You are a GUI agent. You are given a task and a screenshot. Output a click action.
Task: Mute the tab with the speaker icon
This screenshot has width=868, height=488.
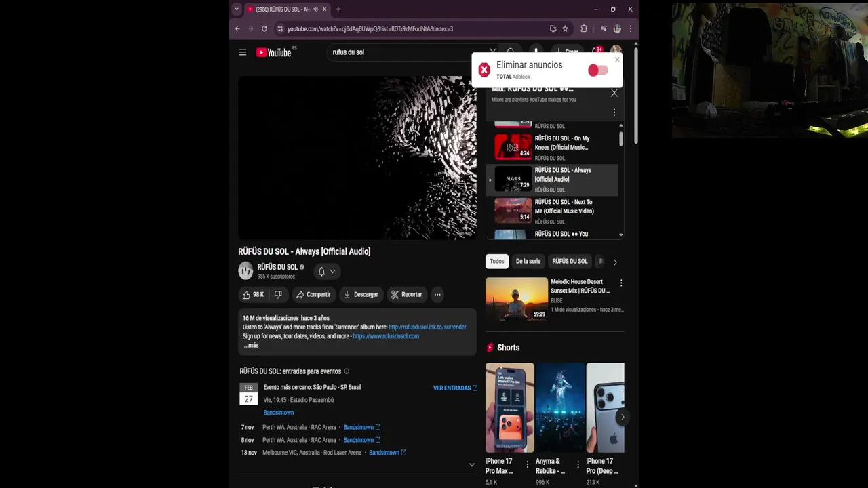pos(315,9)
